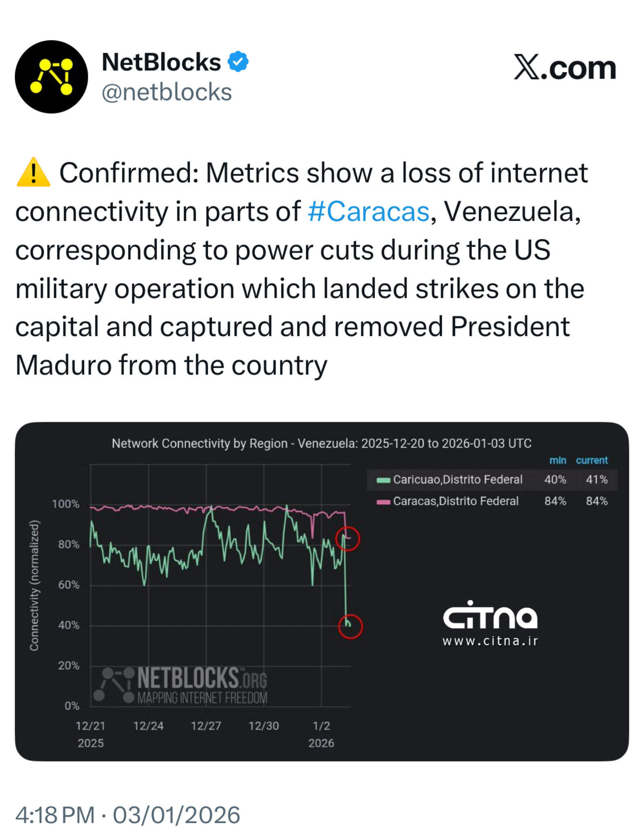Screen dimensions: 644x833
Task: Click the "min" column header
Action: pyautogui.click(x=557, y=460)
